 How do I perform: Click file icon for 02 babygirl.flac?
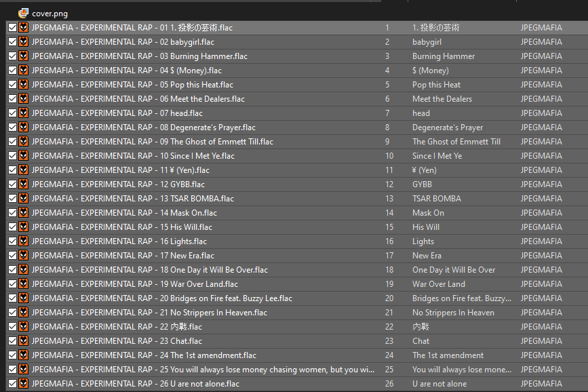pyautogui.click(x=23, y=41)
